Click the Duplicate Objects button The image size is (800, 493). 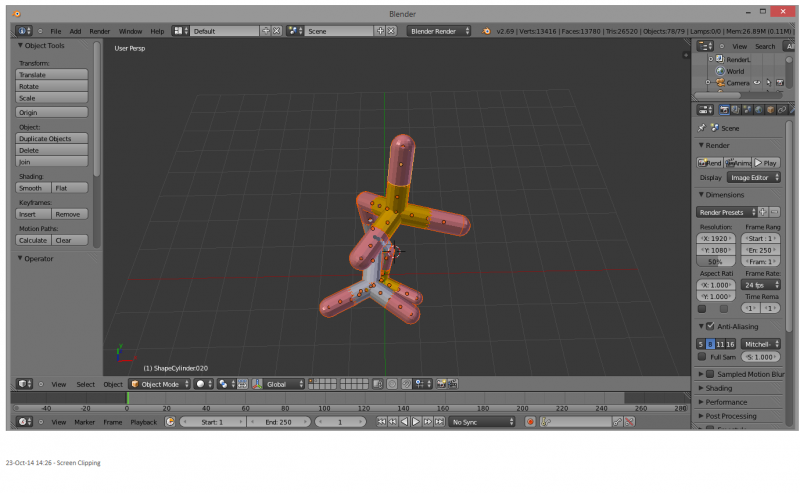click(x=52, y=139)
